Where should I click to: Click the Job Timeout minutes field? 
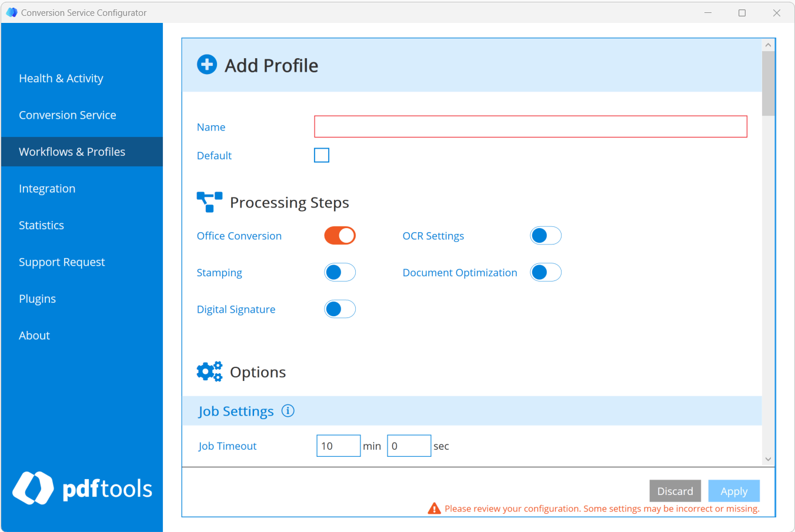[338, 446]
